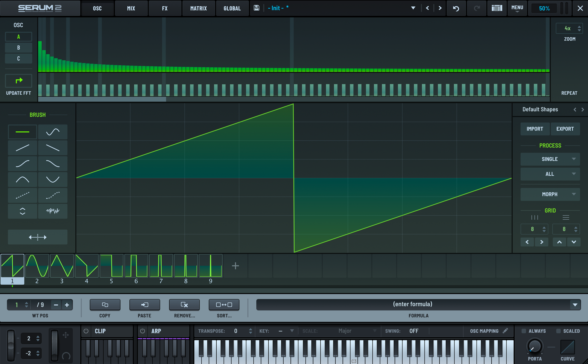Toggle the ARP power button
This screenshot has width=588, height=364.
pyautogui.click(x=143, y=331)
